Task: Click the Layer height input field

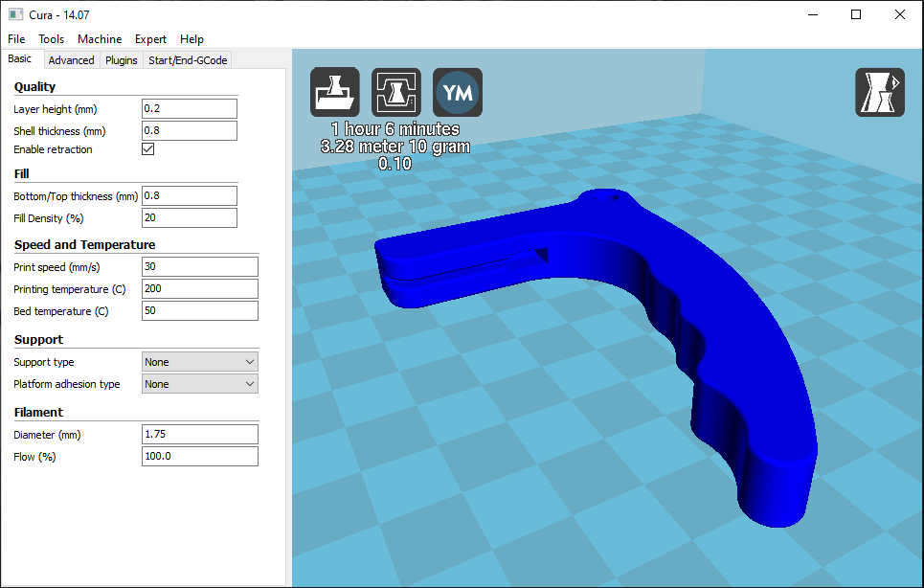Action: point(189,108)
